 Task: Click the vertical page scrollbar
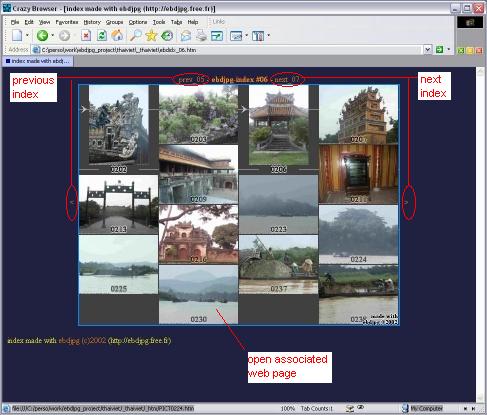tap(480, 234)
